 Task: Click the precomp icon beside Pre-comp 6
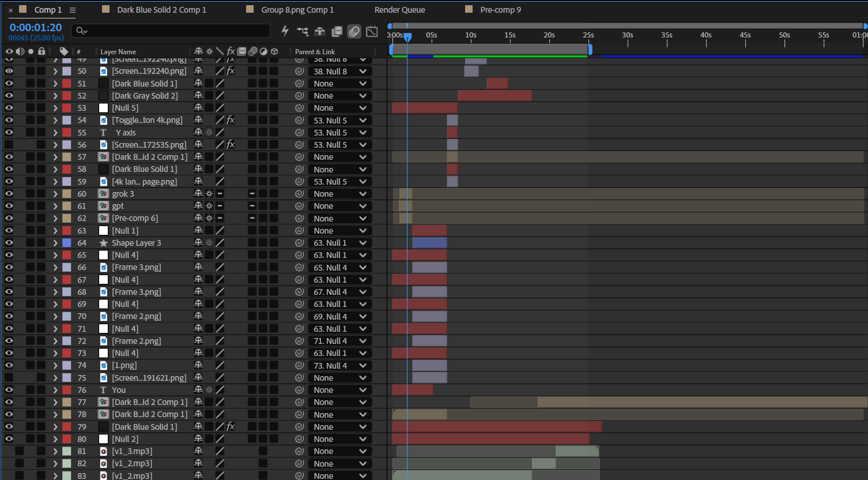click(104, 218)
